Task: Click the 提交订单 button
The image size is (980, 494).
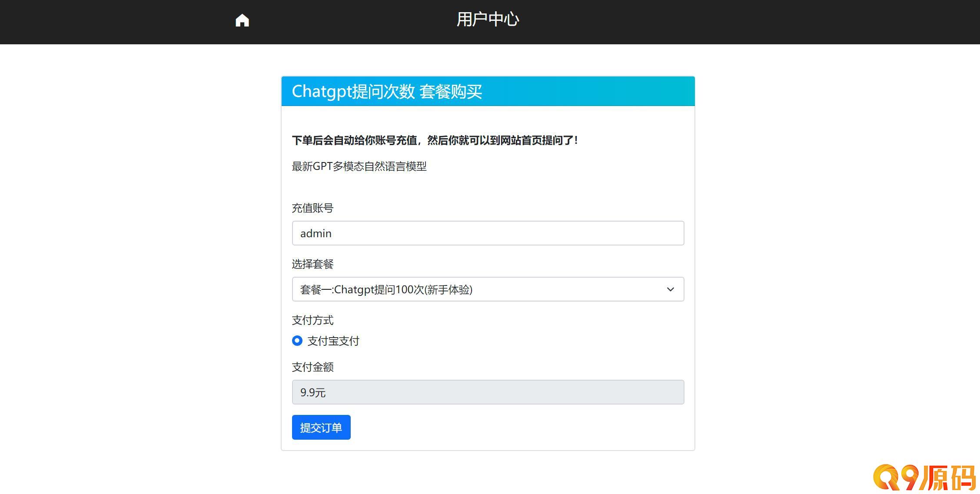Action: coord(321,428)
